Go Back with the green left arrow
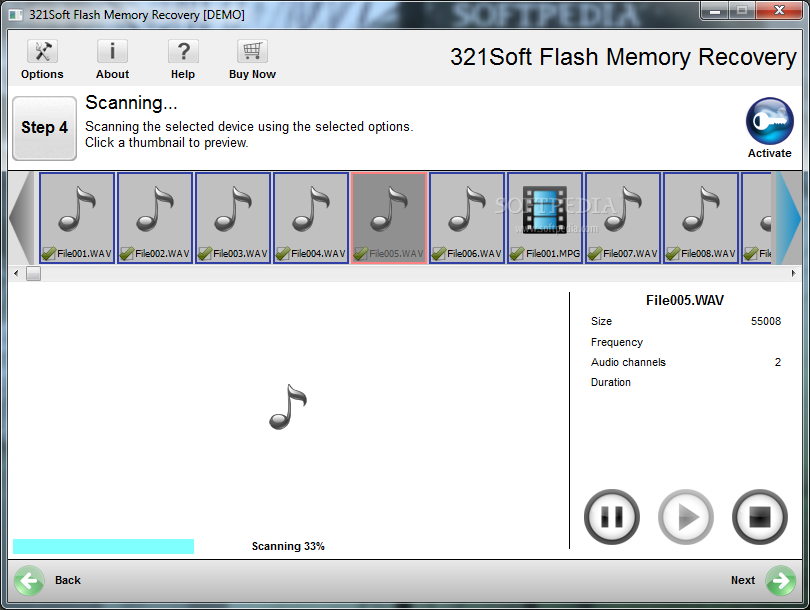Image resolution: width=810 pixels, height=610 pixels. (x=29, y=581)
